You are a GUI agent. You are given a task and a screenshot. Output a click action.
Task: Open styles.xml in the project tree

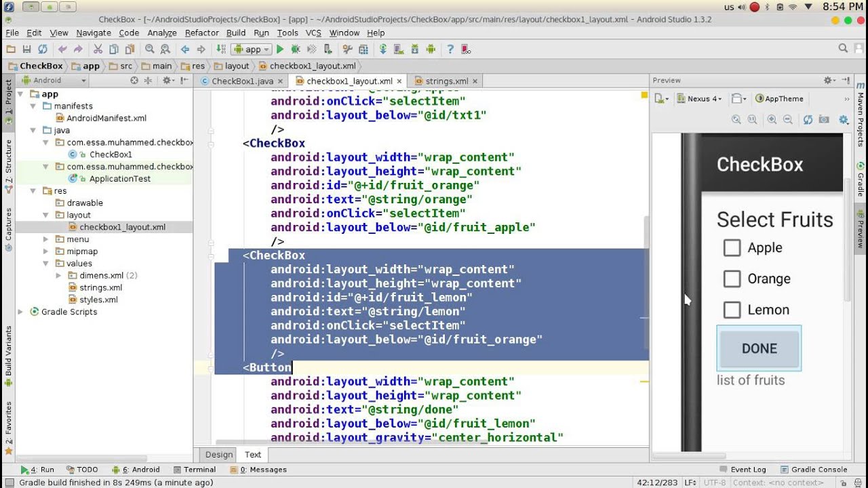98,300
